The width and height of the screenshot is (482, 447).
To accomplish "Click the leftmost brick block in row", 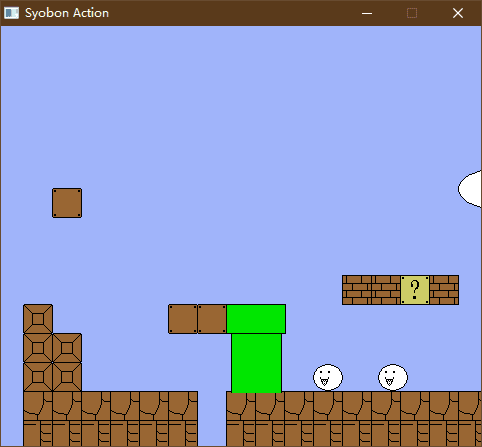I will 357,290.
